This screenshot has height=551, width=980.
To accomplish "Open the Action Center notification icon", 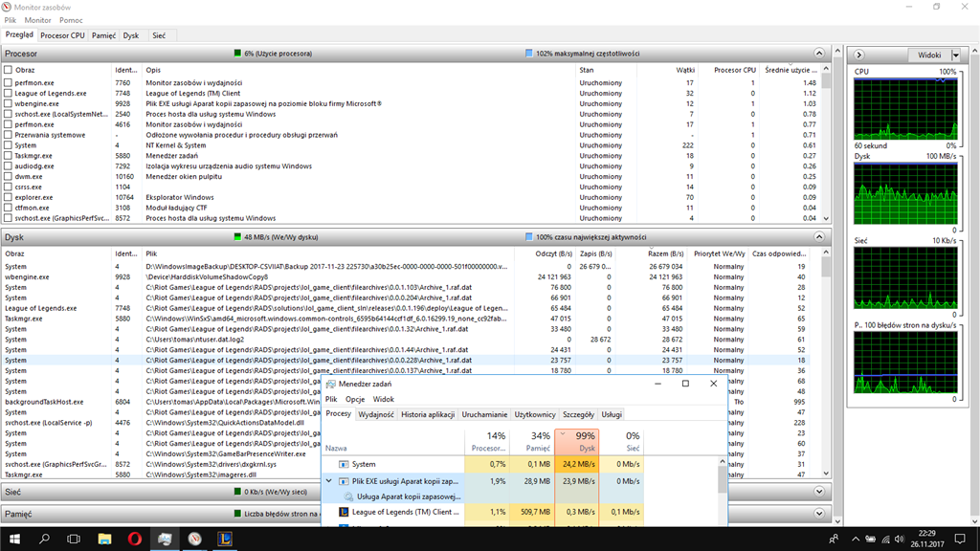I will coord(960,539).
